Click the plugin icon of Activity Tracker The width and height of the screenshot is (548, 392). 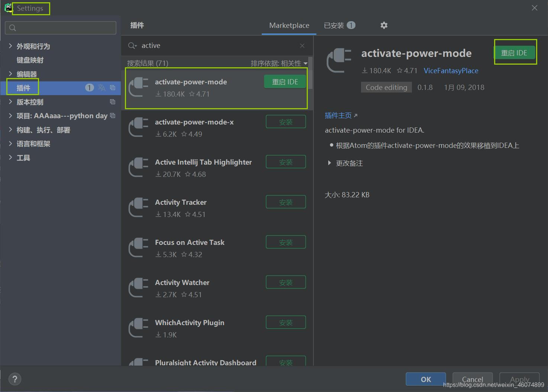(138, 207)
